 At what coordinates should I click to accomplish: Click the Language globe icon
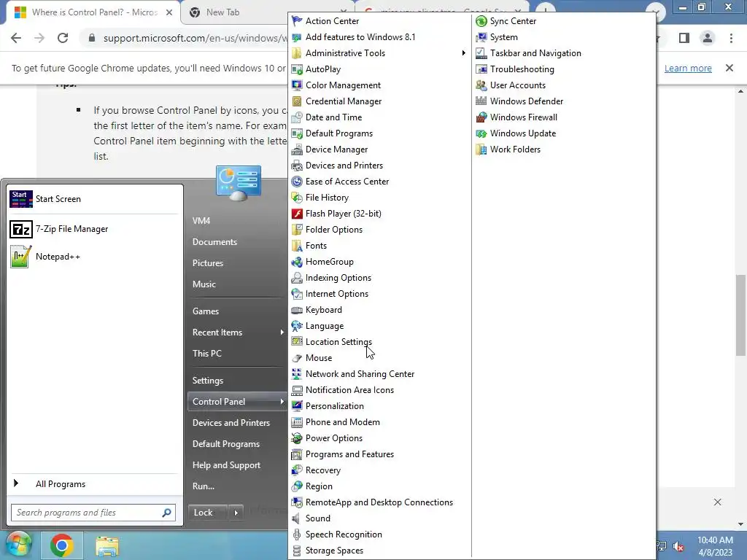297,326
